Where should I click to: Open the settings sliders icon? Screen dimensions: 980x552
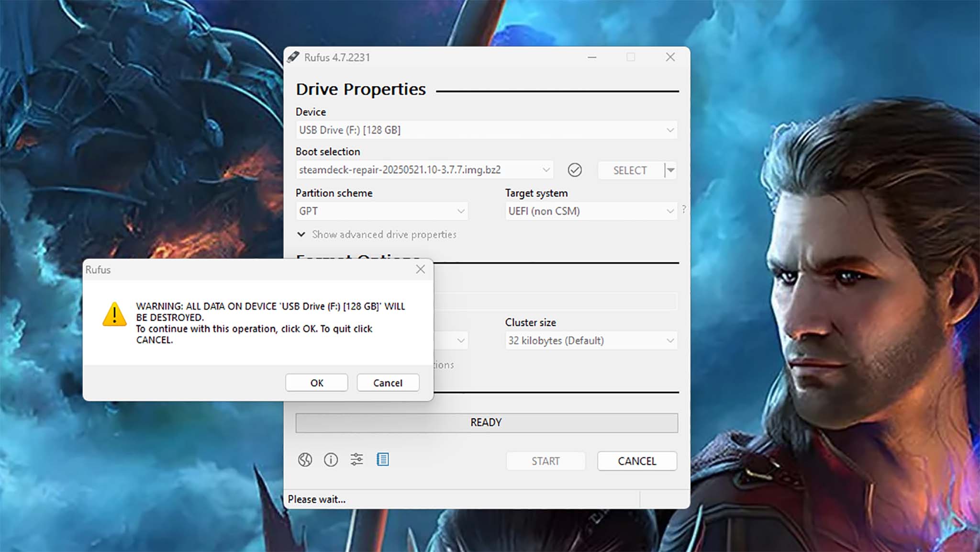coord(356,460)
